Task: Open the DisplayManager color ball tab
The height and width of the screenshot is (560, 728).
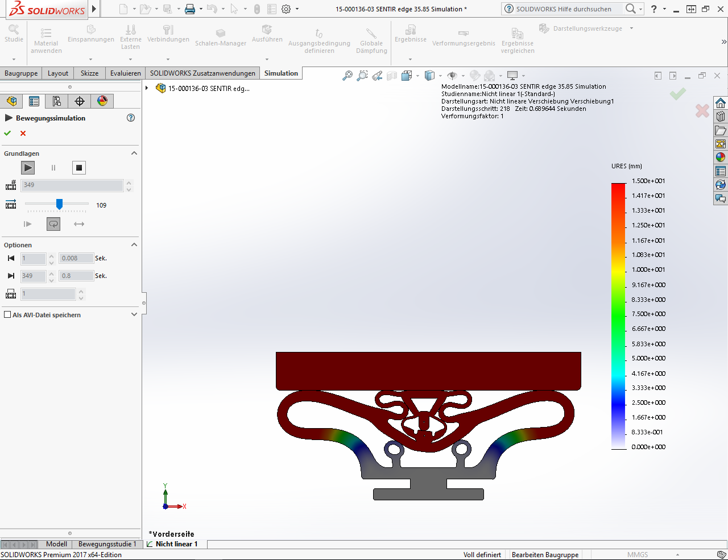Action: click(102, 101)
